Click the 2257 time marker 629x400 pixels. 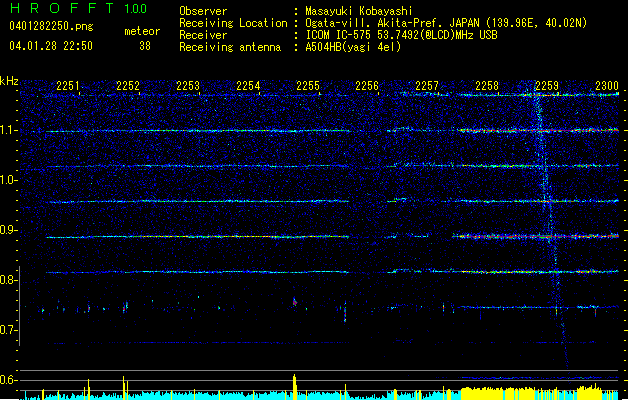click(x=427, y=87)
